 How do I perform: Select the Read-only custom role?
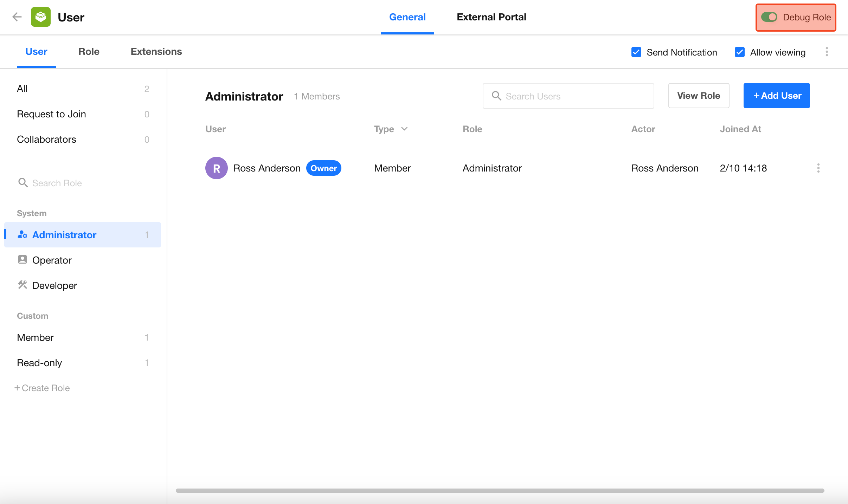(x=83, y=363)
